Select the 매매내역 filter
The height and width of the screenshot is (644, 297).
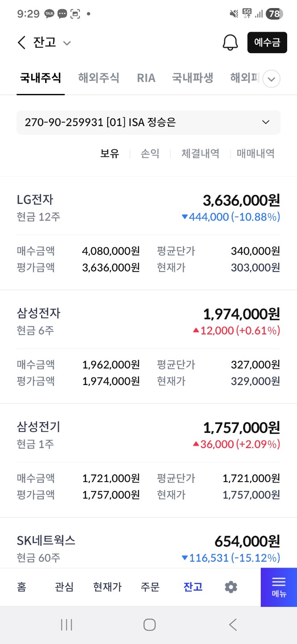255,153
